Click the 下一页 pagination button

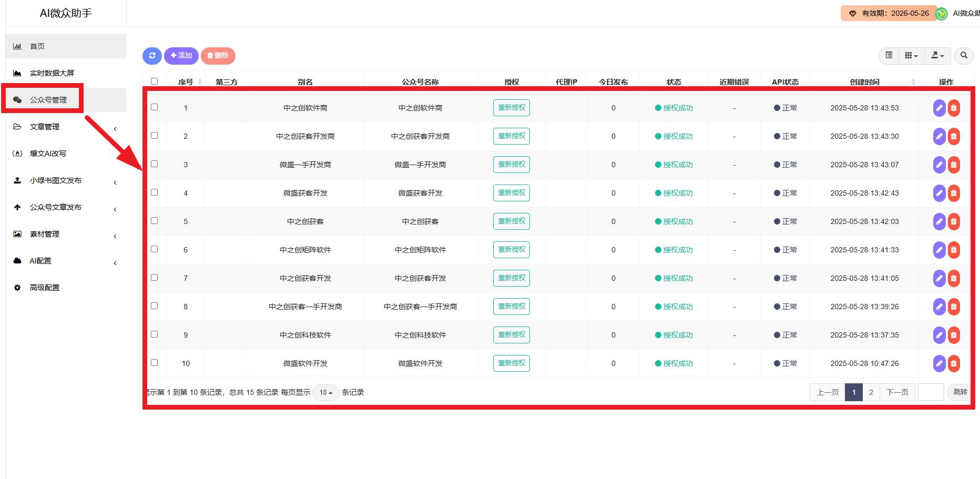(897, 392)
